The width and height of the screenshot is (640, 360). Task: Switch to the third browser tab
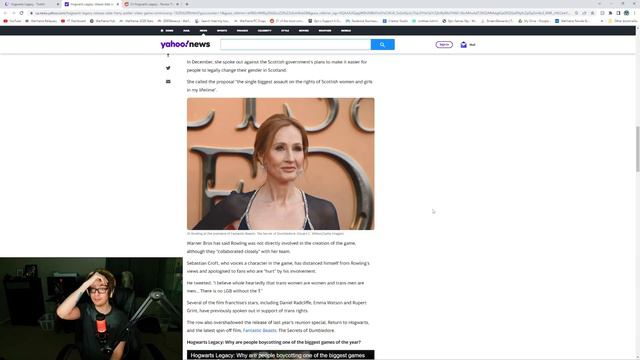[x=151, y=4]
